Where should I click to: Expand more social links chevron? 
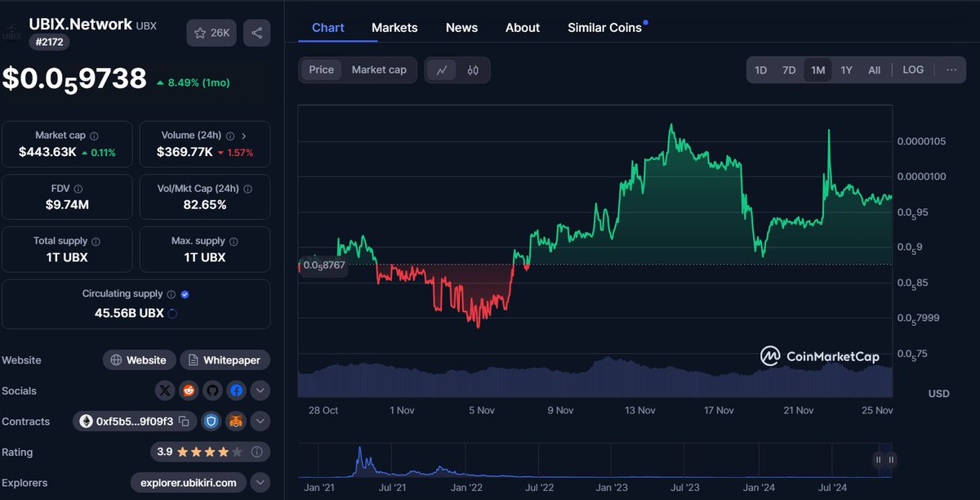(260, 391)
